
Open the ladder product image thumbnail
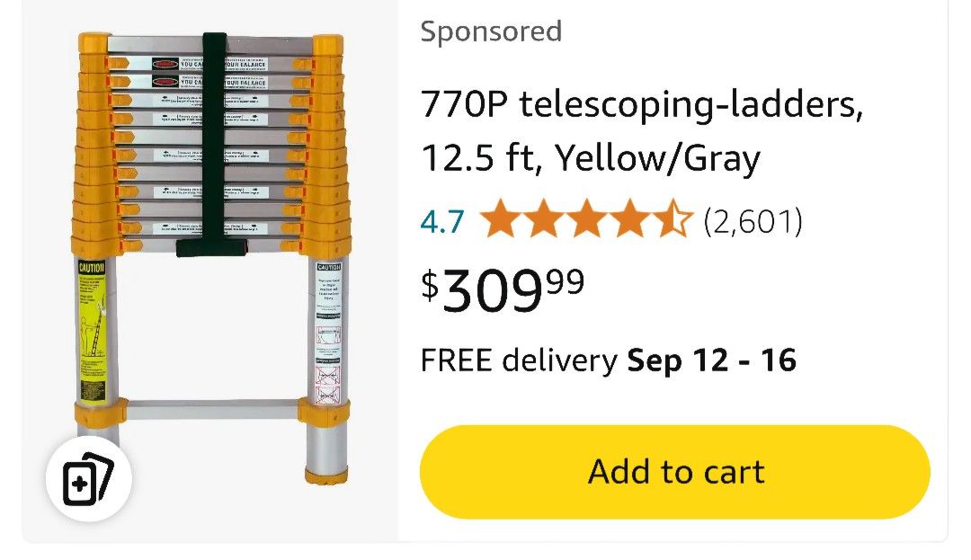click(212, 261)
